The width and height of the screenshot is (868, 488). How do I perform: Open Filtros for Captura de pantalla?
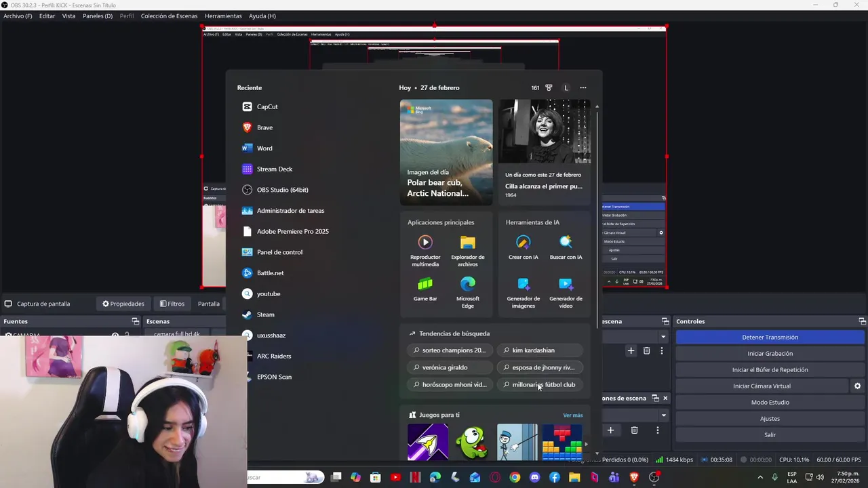172,304
